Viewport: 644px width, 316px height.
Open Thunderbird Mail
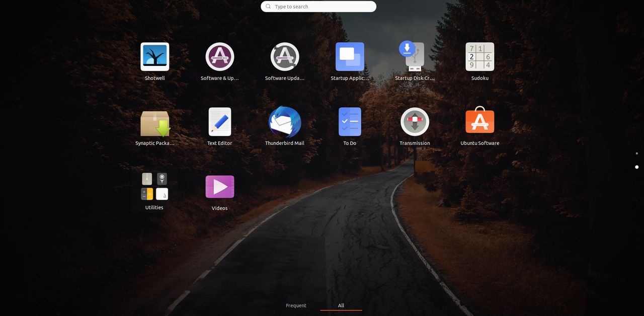pyautogui.click(x=285, y=122)
